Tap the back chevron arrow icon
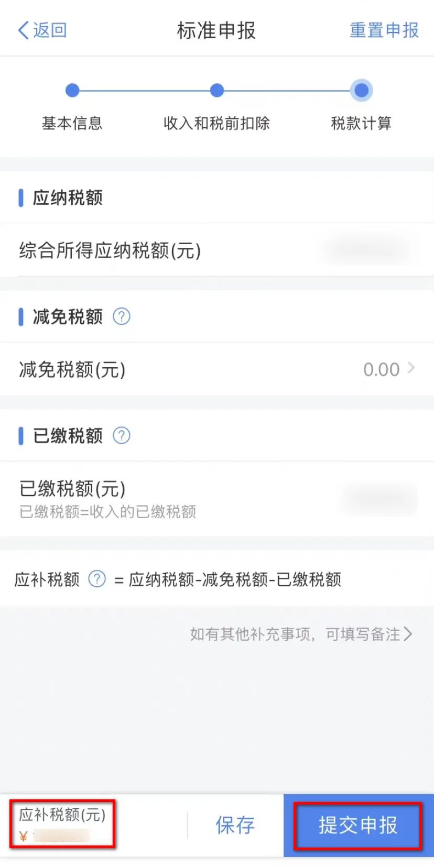 coord(23,30)
